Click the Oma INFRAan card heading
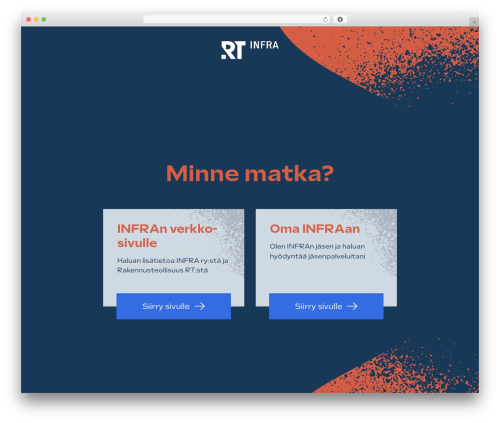 point(315,229)
